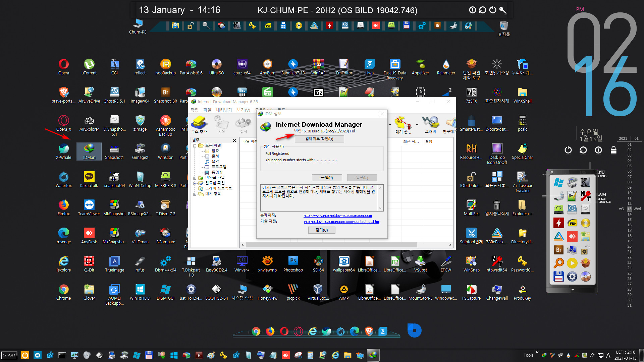Click the wrench icon in top bar
The width and height of the screenshot is (644, 362).
(503, 10)
